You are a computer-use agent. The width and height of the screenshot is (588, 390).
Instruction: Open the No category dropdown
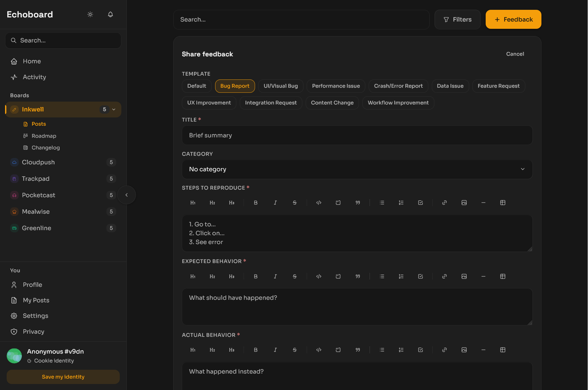pyautogui.click(x=357, y=169)
